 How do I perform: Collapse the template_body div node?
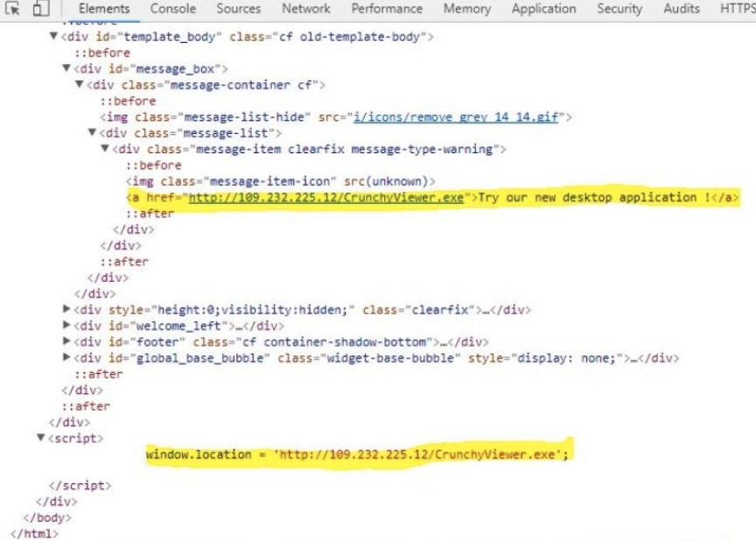[x=53, y=36]
